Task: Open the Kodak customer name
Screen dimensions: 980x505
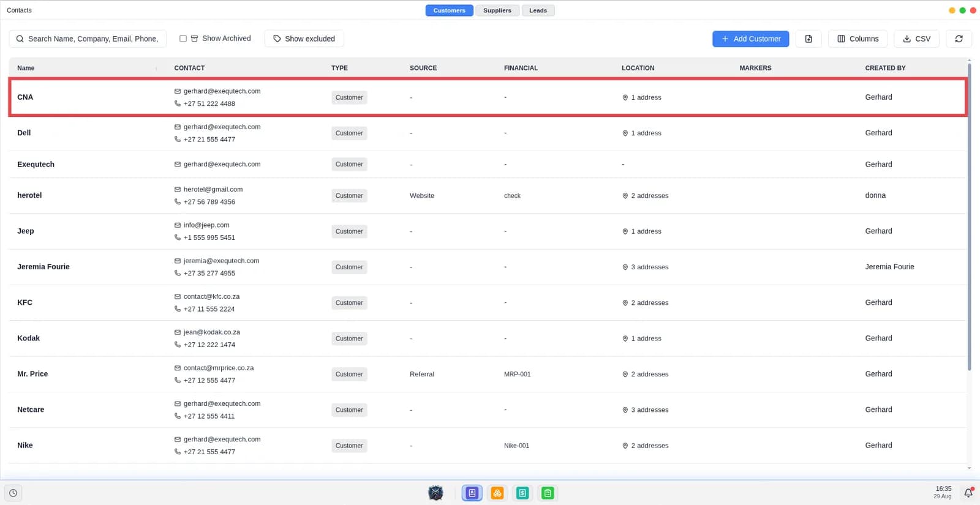Action: pyautogui.click(x=28, y=339)
